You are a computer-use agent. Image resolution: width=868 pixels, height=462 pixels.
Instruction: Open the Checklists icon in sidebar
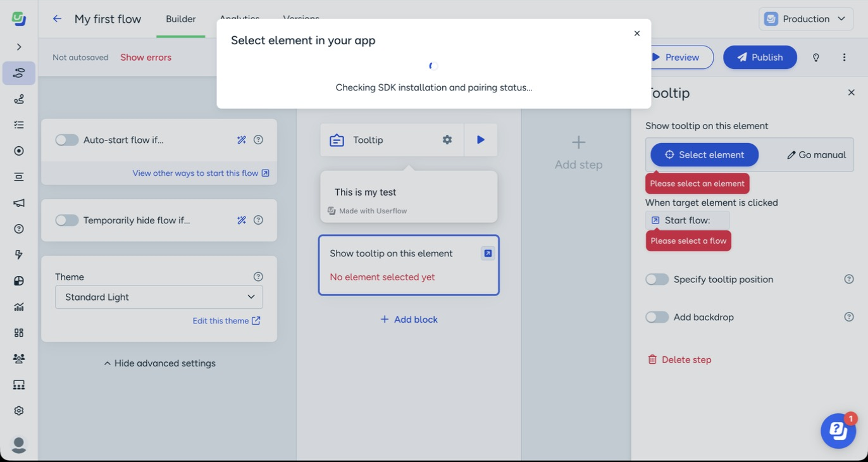coord(19,125)
